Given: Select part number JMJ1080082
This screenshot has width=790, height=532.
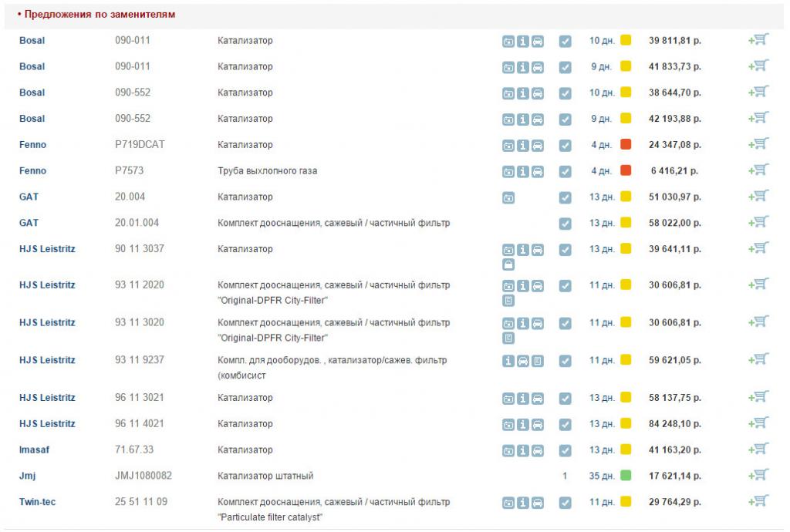Looking at the screenshot, I should 143,476.
